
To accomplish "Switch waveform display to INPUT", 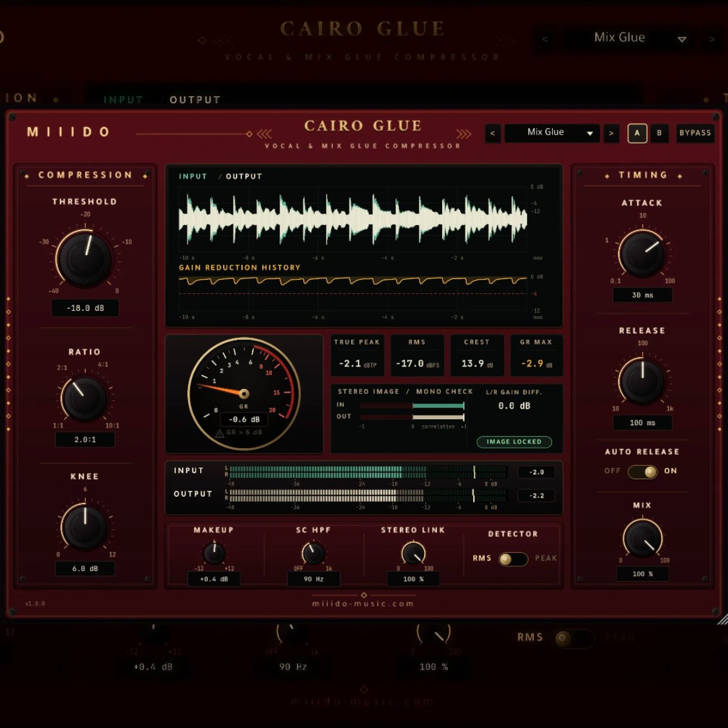I will 193,177.
